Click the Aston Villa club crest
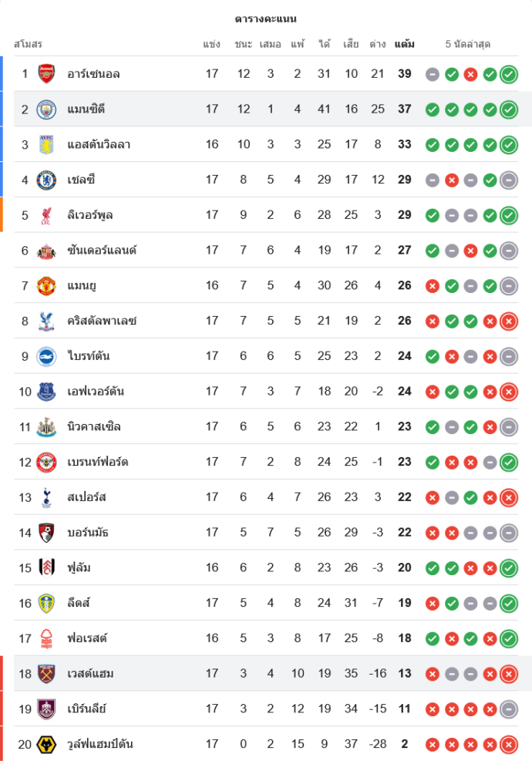The width and height of the screenshot is (532, 771). coord(47,144)
